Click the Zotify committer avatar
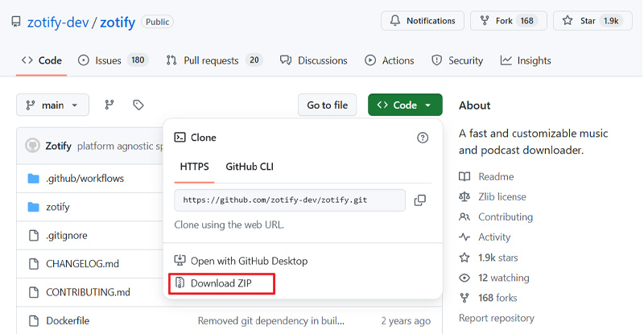 [x=32, y=146]
